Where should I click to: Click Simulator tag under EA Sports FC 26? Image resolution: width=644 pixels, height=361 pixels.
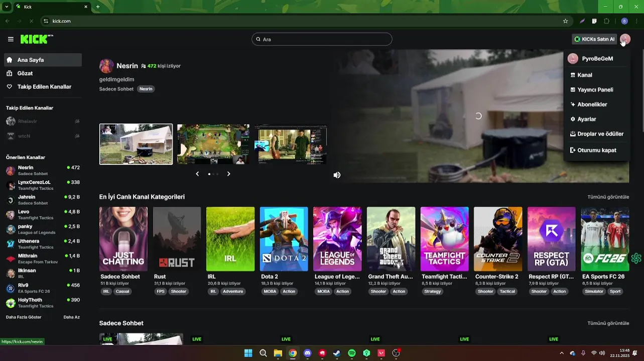click(x=594, y=291)
